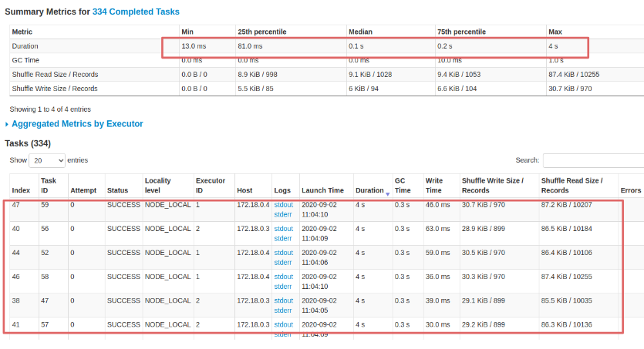
Task: Open stdout log for task ID 52
Action: 283,253
